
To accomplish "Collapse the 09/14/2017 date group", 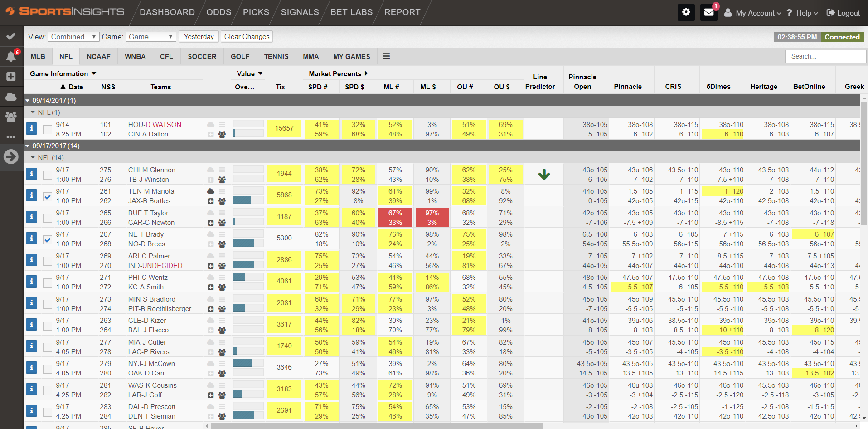I will [x=28, y=101].
